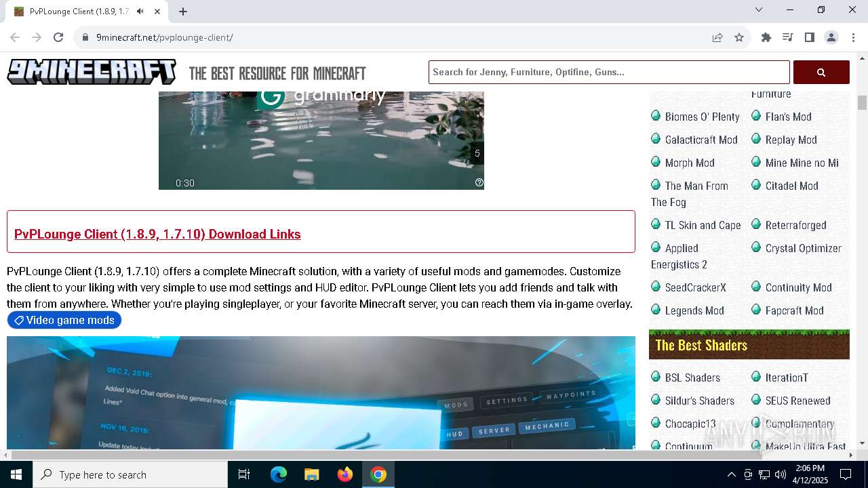Toggle the browser side panel icon

[x=810, y=37]
